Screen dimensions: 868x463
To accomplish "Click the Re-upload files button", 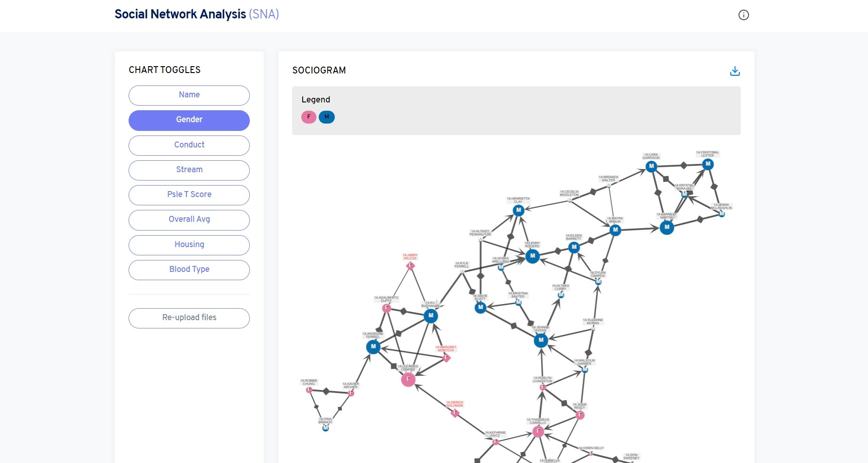I will pos(189,318).
